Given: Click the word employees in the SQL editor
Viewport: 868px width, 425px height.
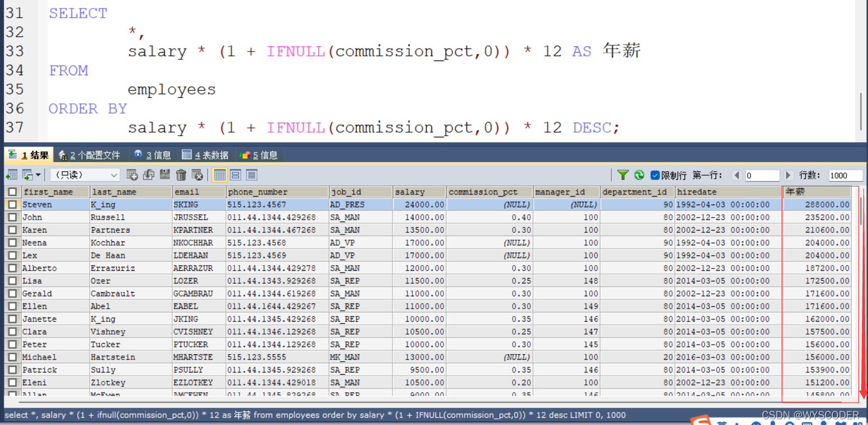Looking at the screenshot, I should click(x=172, y=90).
